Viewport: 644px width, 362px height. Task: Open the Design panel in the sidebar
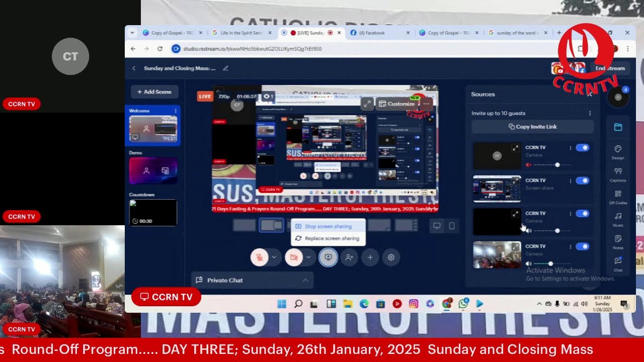[x=618, y=152]
